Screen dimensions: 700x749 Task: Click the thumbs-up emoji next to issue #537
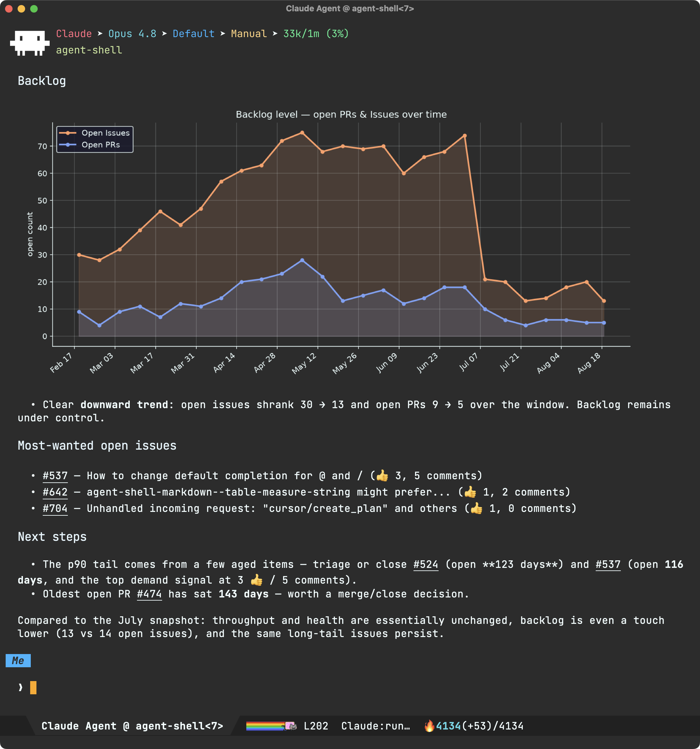click(x=382, y=475)
